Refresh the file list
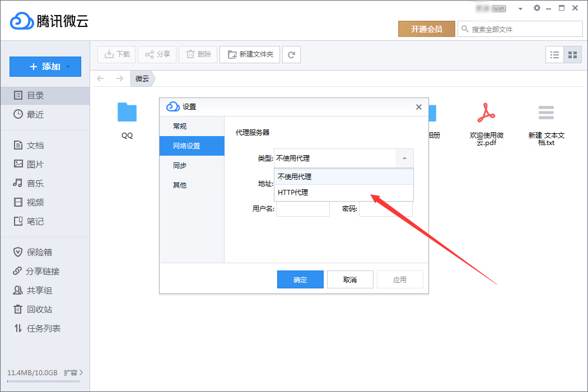Screen dimensions: 588x392 point(291,54)
